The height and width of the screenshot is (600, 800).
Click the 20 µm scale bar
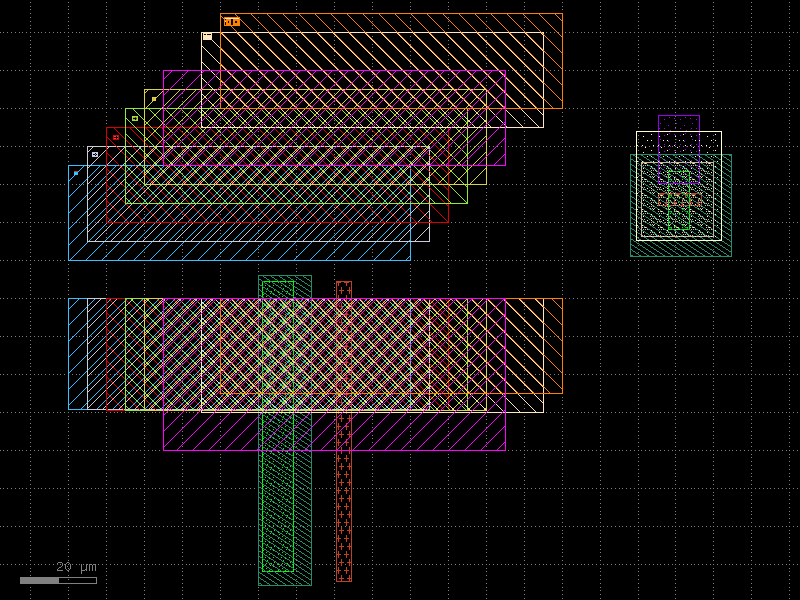[58, 580]
